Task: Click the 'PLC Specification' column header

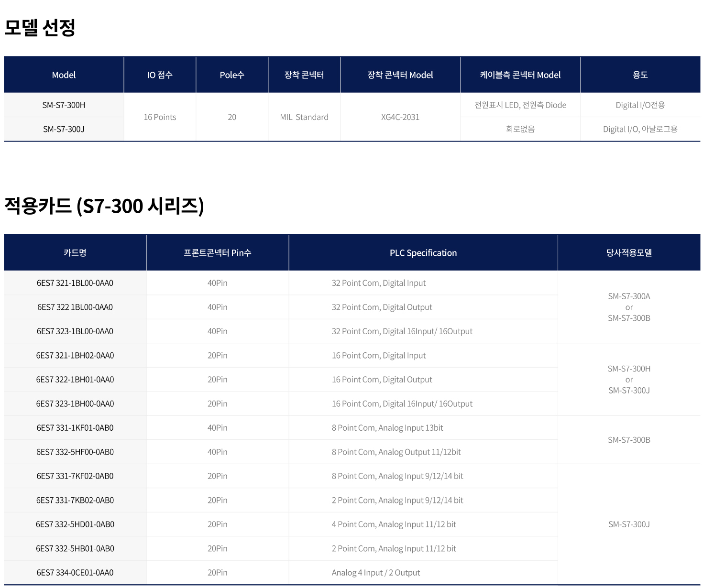Action: (423, 253)
